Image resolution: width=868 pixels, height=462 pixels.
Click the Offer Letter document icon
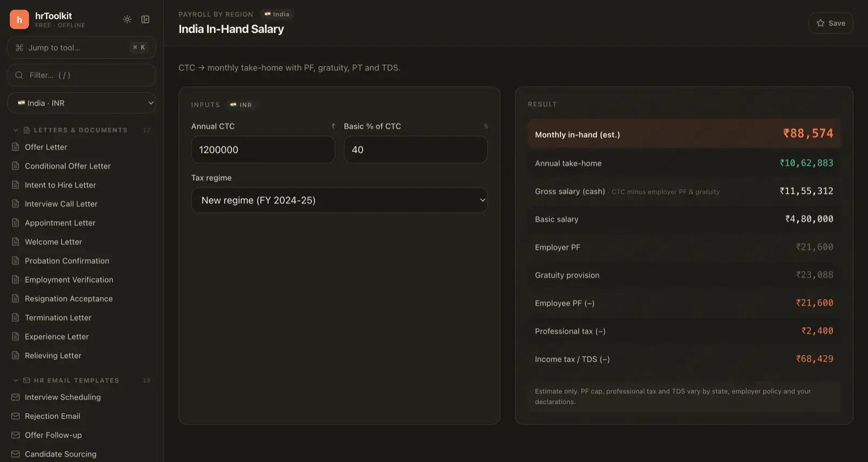[16, 147]
